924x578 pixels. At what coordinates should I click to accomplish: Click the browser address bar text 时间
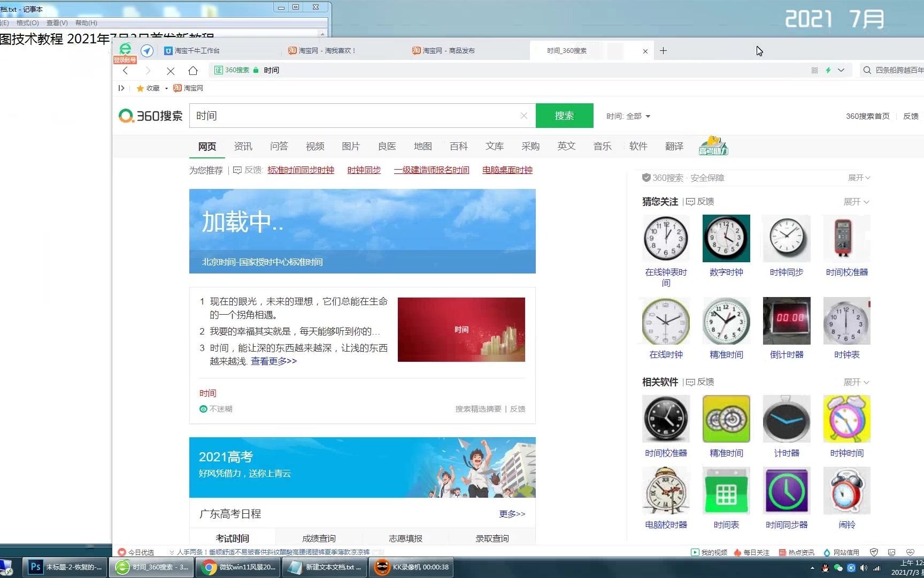[x=271, y=70]
